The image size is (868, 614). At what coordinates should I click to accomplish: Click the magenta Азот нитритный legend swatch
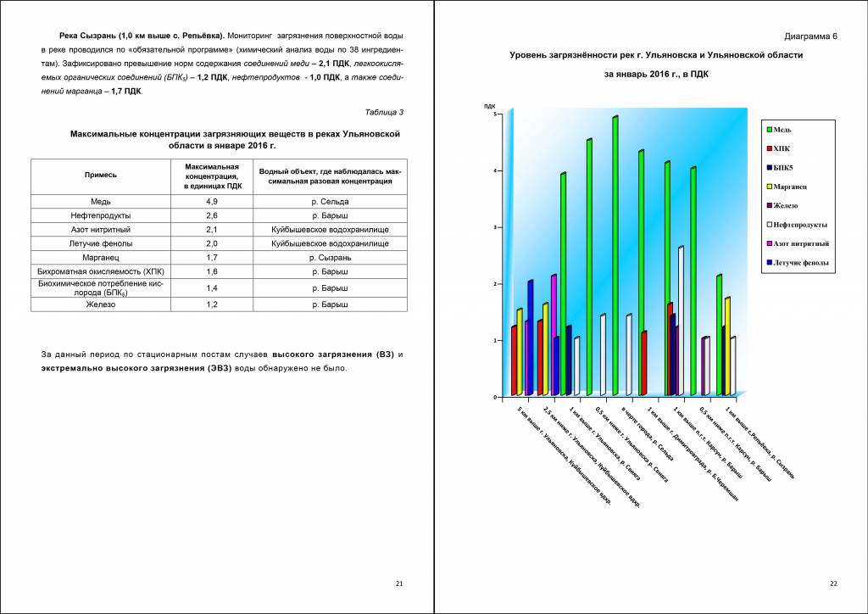(x=770, y=243)
